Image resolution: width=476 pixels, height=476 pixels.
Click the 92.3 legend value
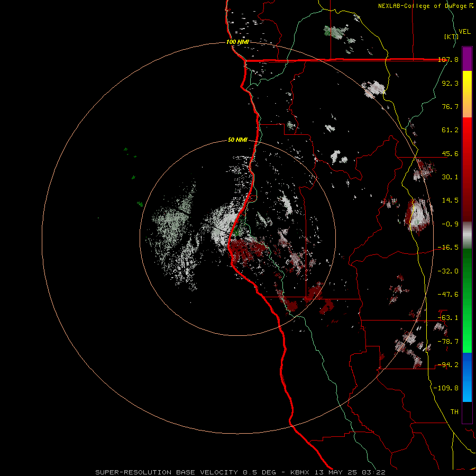pos(450,83)
